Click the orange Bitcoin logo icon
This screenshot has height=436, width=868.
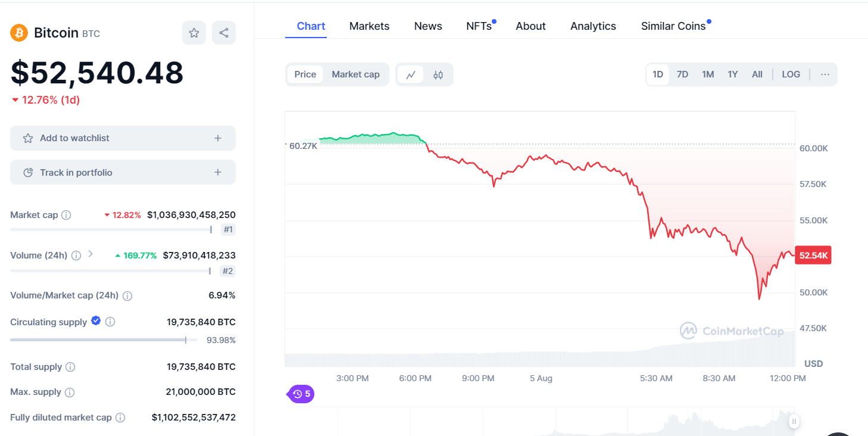click(x=19, y=33)
